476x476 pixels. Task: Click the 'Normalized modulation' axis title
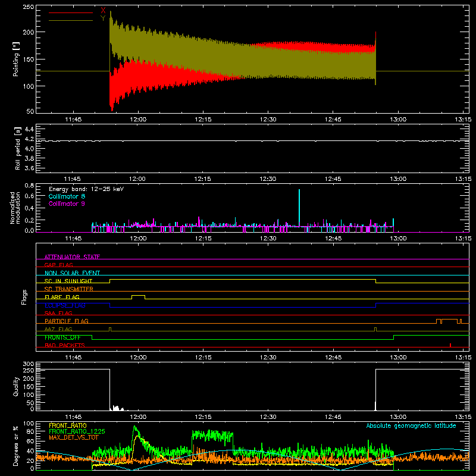coord(15,208)
